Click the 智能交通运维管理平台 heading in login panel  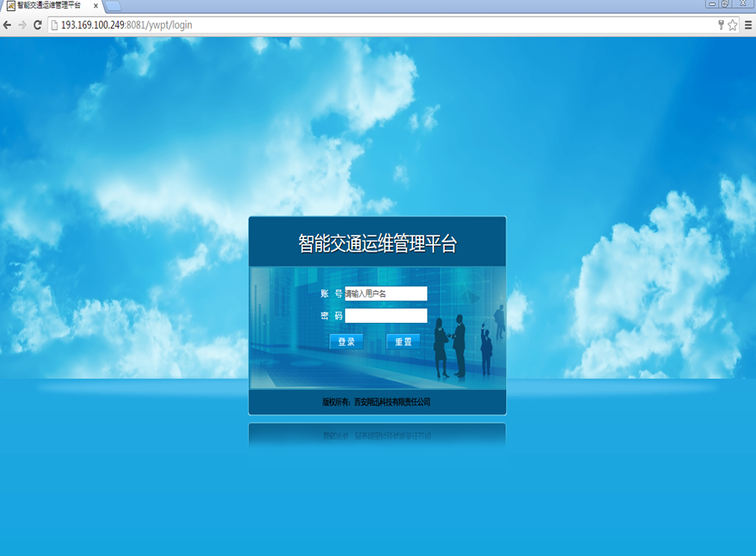coord(377,244)
